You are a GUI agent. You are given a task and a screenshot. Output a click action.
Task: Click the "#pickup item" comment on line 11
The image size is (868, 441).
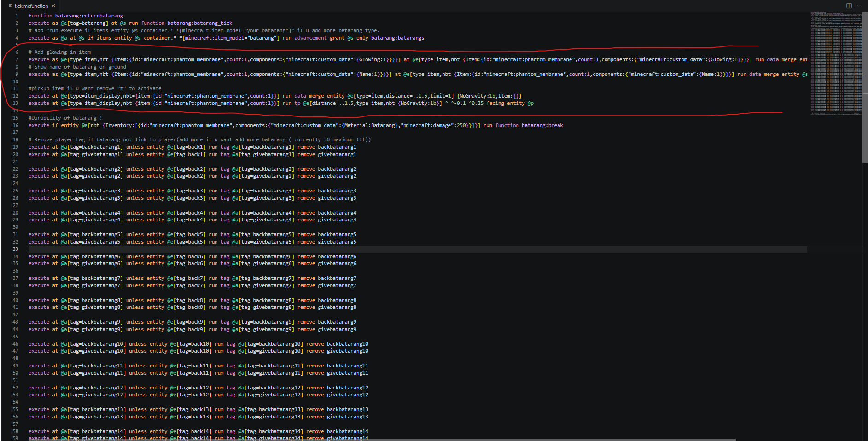coord(95,88)
